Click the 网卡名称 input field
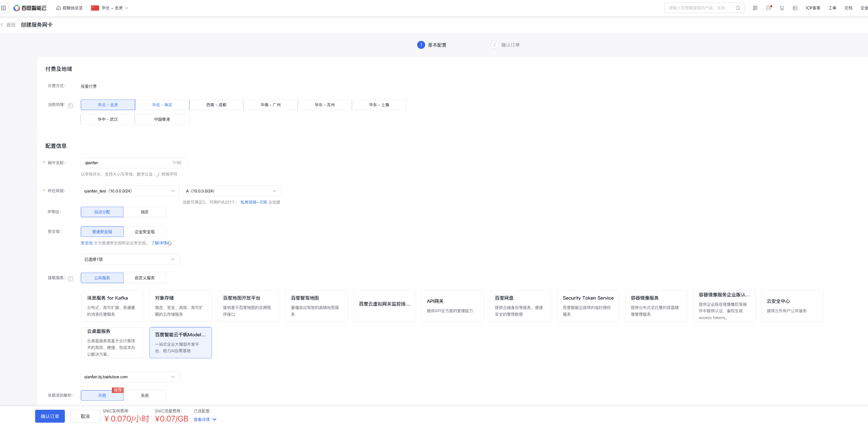This screenshot has width=868, height=425. click(134, 163)
